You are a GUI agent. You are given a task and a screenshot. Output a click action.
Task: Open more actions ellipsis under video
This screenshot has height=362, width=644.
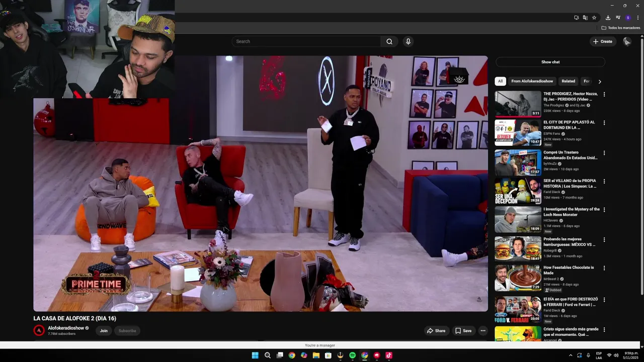pyautogui.click(x=483, y=331)
